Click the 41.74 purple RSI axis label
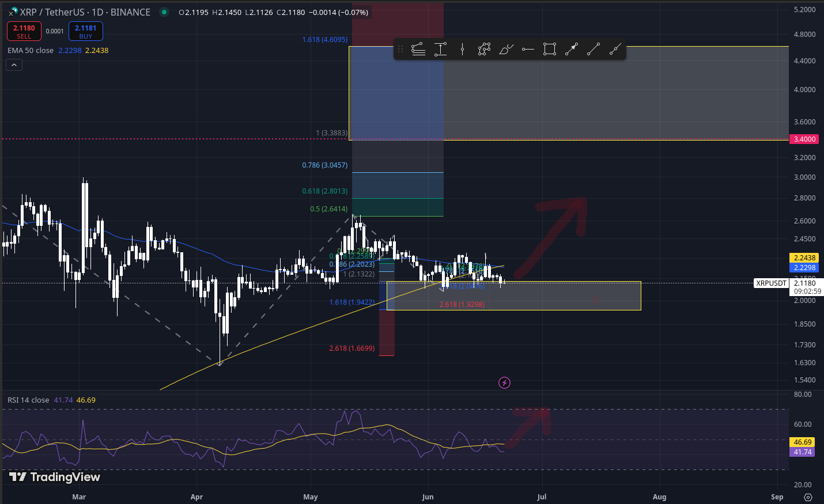824x504 pixels. tap(803, 452)
